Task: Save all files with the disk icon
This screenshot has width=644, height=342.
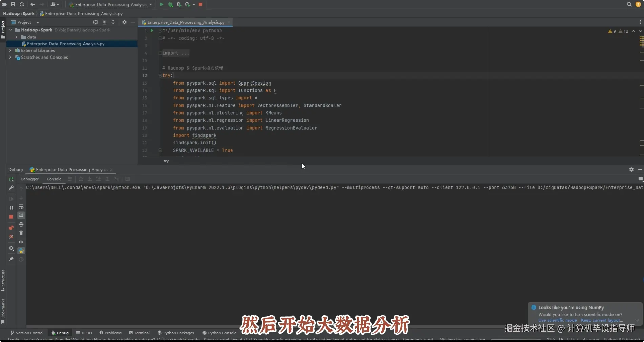Action: tap(13, 4)
